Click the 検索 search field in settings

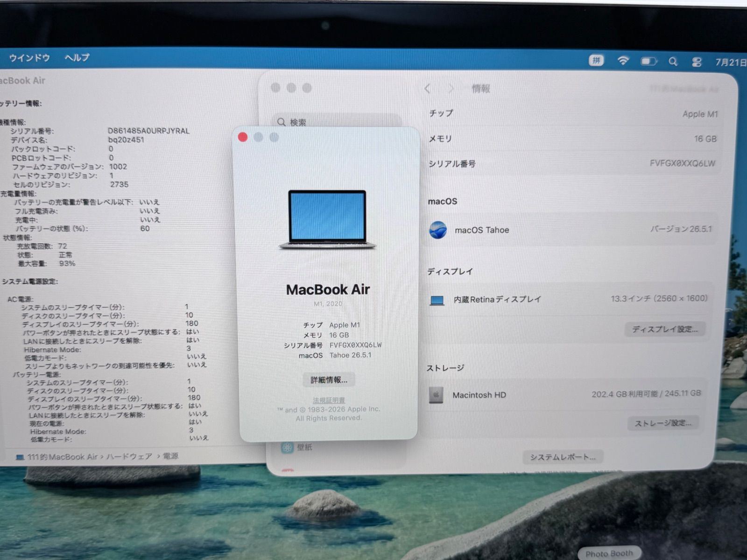tap(336, 122)
